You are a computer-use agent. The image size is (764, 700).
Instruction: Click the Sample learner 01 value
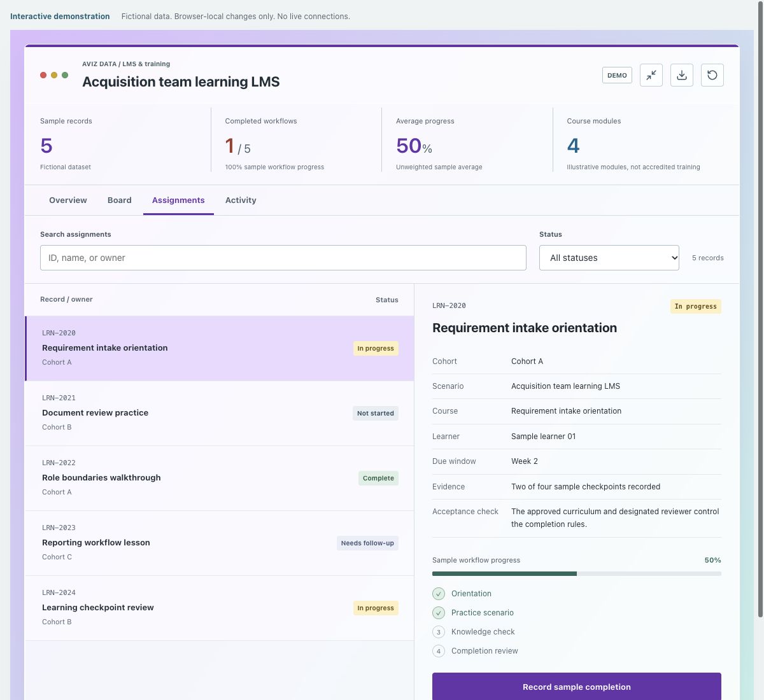pos(544,437)
